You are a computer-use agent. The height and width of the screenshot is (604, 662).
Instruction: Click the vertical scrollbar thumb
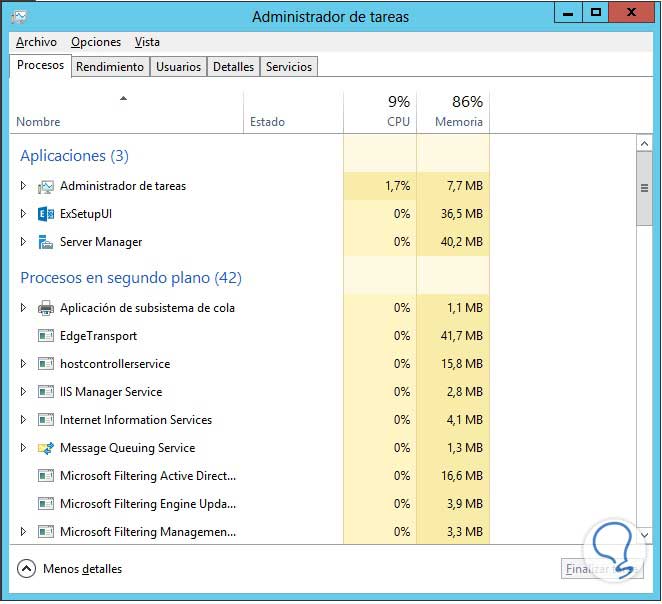644,189
